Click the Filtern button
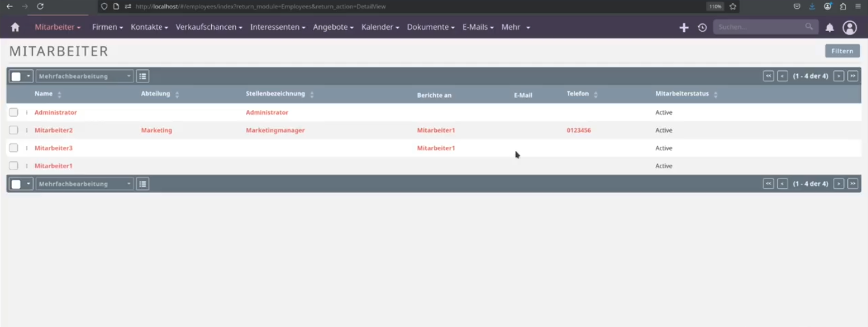 pyautogui.click(x=842, y=51)
